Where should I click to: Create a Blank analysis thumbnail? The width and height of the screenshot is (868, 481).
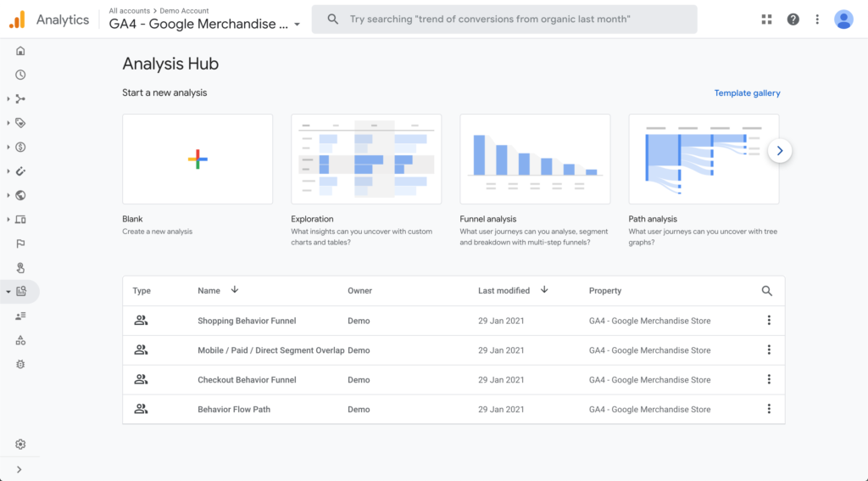click(x=198, y=159)
